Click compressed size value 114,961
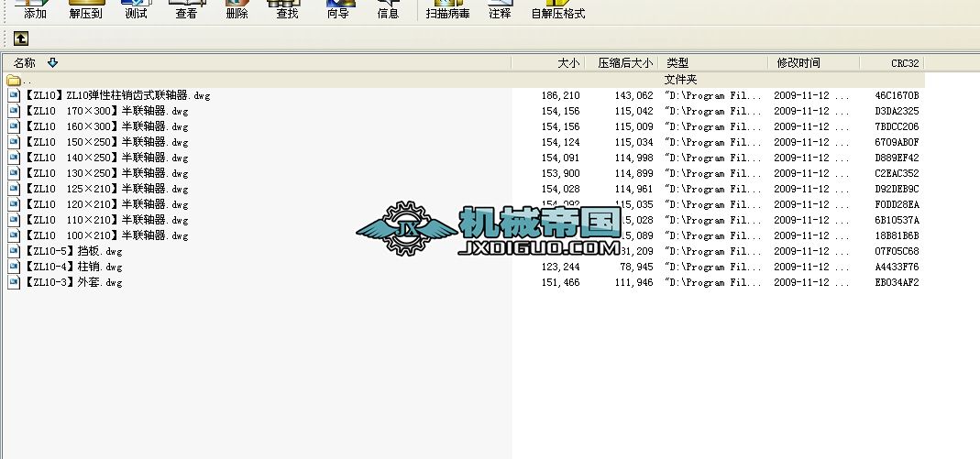Image resolution: width=980 pixels, height=459 pixels. (633, 189)
